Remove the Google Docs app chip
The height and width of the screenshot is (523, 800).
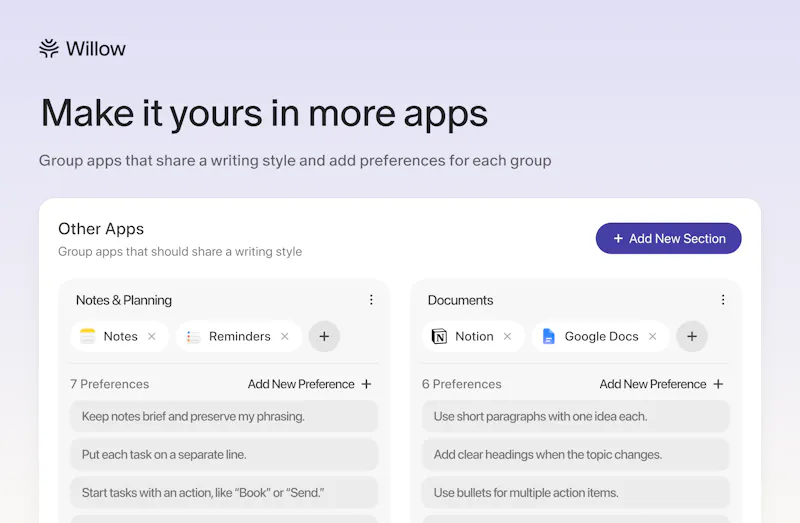coord(652,336)
